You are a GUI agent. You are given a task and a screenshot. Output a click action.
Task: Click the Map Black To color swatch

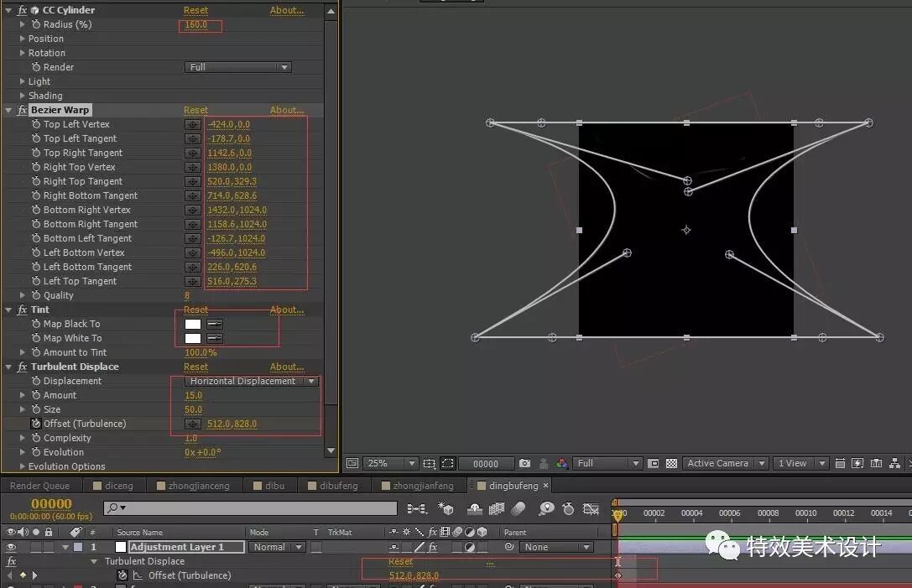(x=193, y=324)
